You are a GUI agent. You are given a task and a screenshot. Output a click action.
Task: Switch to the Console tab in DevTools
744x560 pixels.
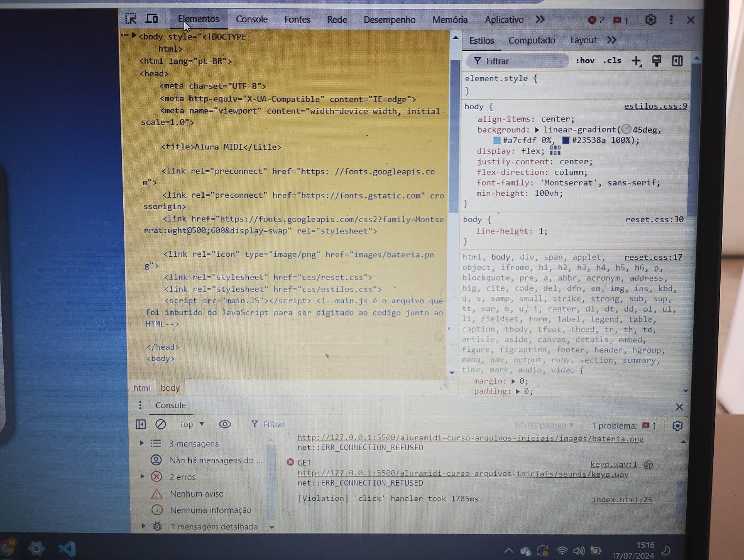pyautogui.click(x=252, y=20)
